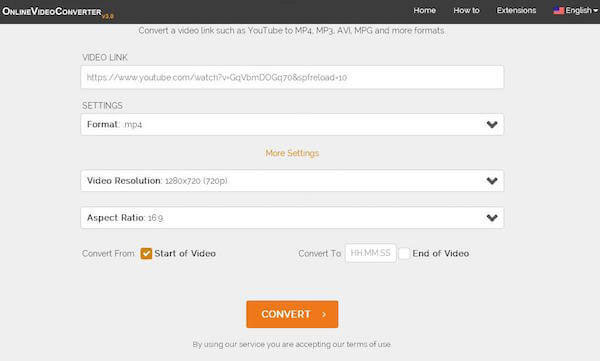Open the Aspect Ratio dropdown
600x361 pixels.
(292, 218)
